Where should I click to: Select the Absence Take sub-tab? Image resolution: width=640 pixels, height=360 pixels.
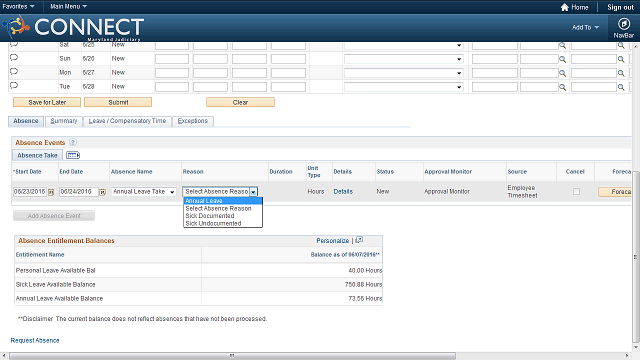(37, 155)
